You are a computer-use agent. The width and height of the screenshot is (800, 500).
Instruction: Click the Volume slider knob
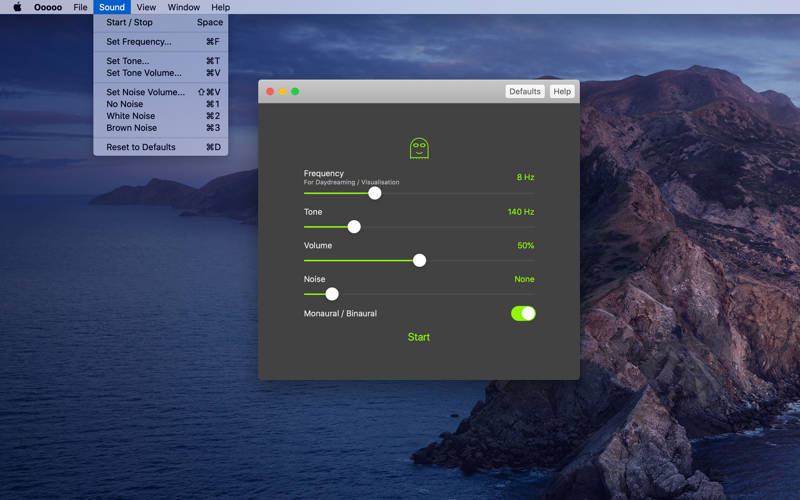click(419, 260)
